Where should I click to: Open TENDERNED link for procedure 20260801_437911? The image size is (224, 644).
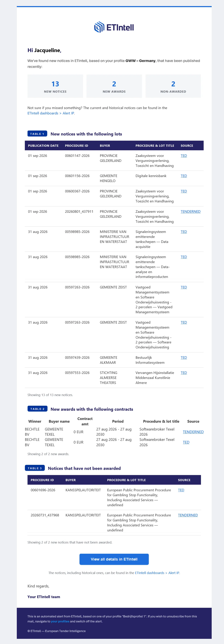[190, 212]
